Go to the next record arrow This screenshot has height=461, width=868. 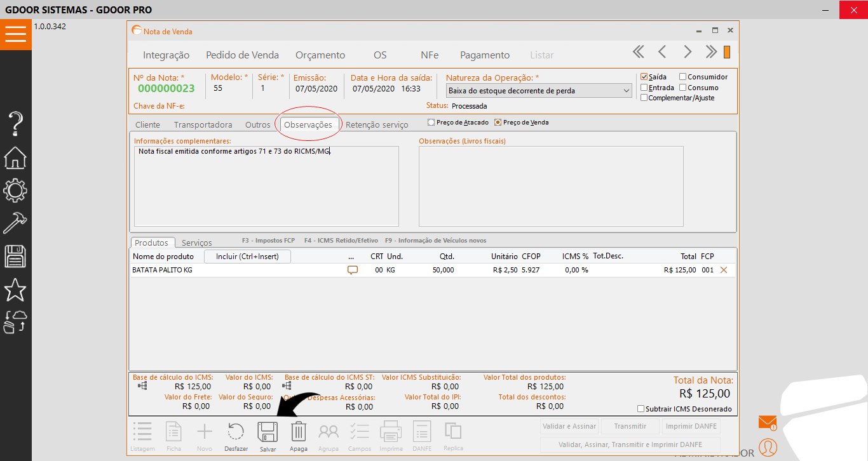pyautogui.click(x=688, y=52)
